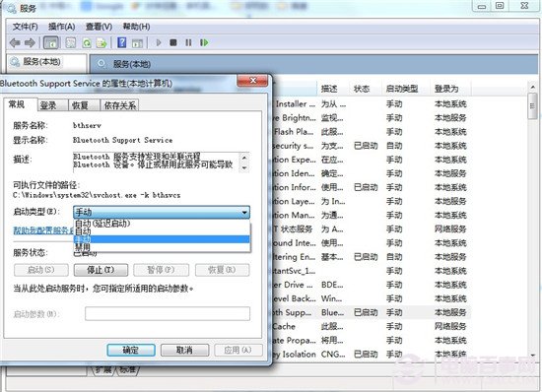Click services list scrollbar up arrow
The image size is (542, 392).
[x=533, y=87]
